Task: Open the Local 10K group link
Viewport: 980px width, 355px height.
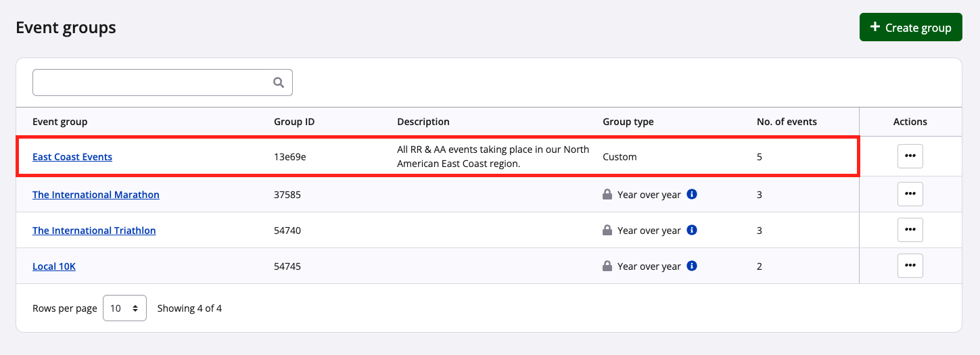Action: 54,266
